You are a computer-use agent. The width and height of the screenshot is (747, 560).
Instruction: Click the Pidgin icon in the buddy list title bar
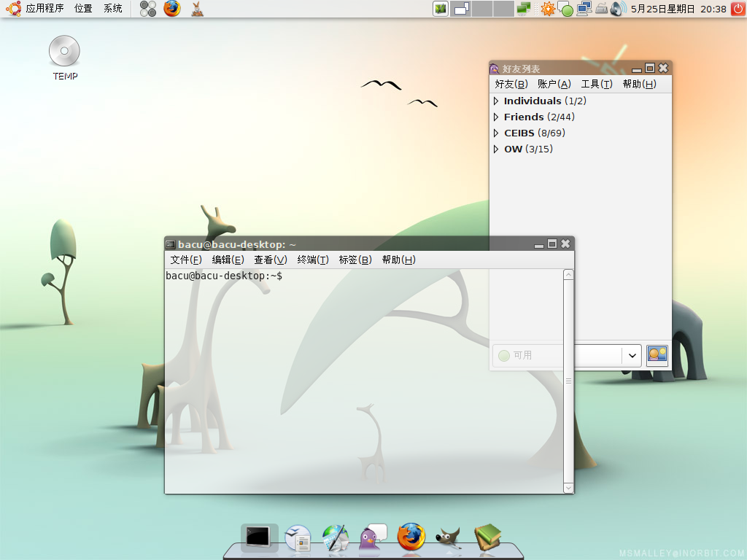tap(494, 69)
